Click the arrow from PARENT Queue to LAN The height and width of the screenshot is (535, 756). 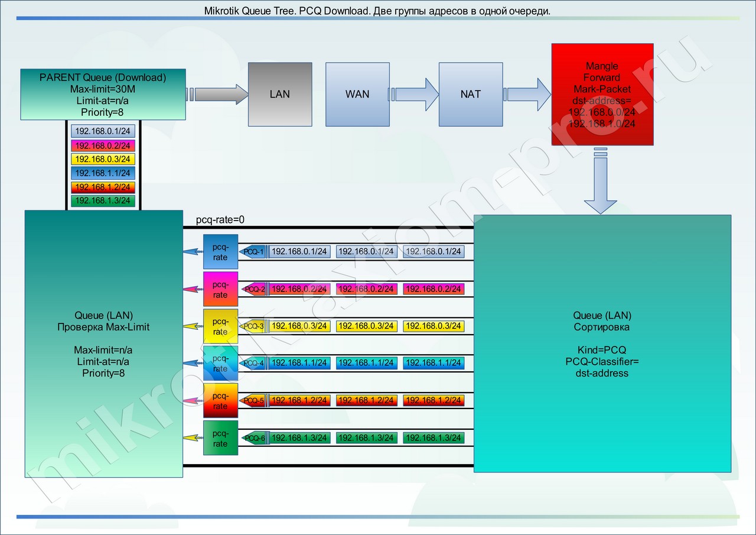point(217,95)
